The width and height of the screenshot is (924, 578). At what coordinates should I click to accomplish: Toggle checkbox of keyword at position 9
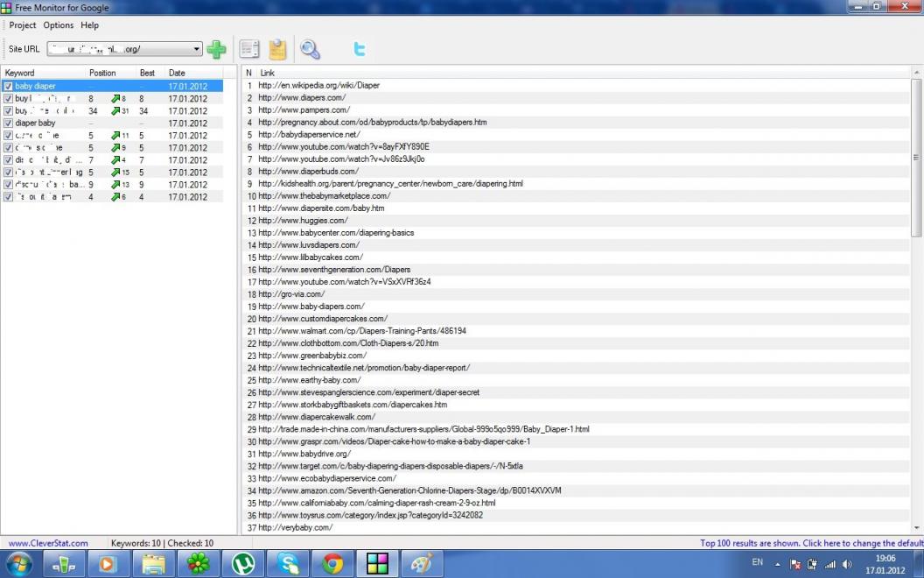8,185
